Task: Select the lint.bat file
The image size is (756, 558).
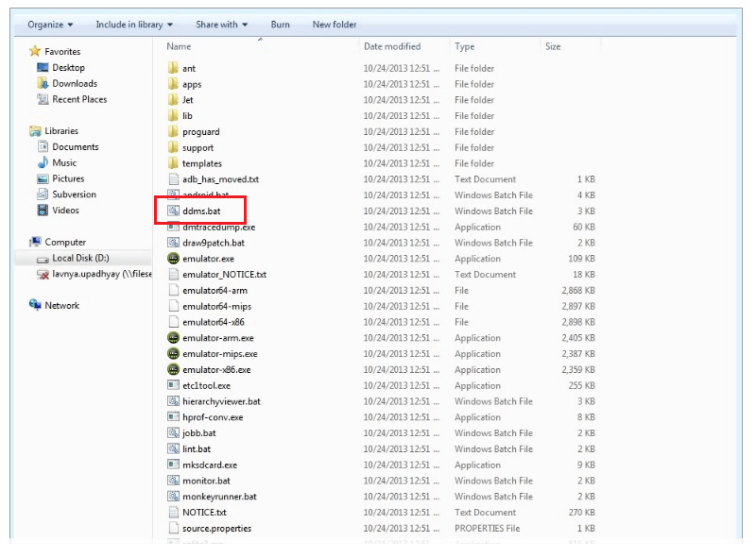Action: (x=197, y=449)
